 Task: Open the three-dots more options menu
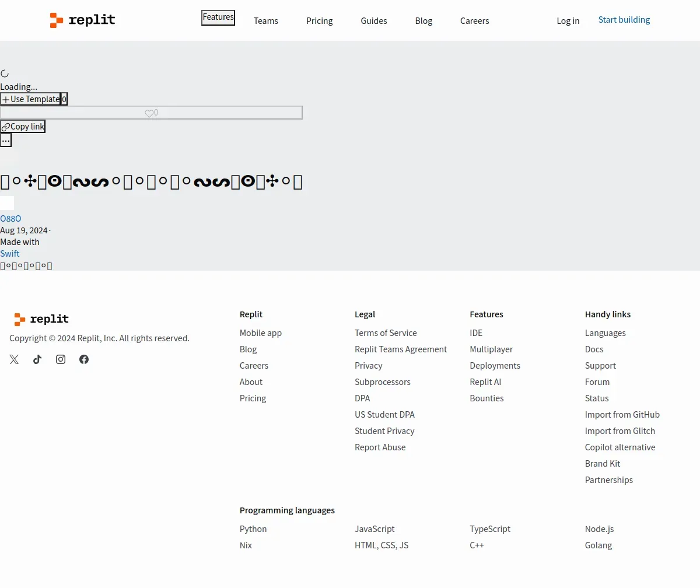6,140
